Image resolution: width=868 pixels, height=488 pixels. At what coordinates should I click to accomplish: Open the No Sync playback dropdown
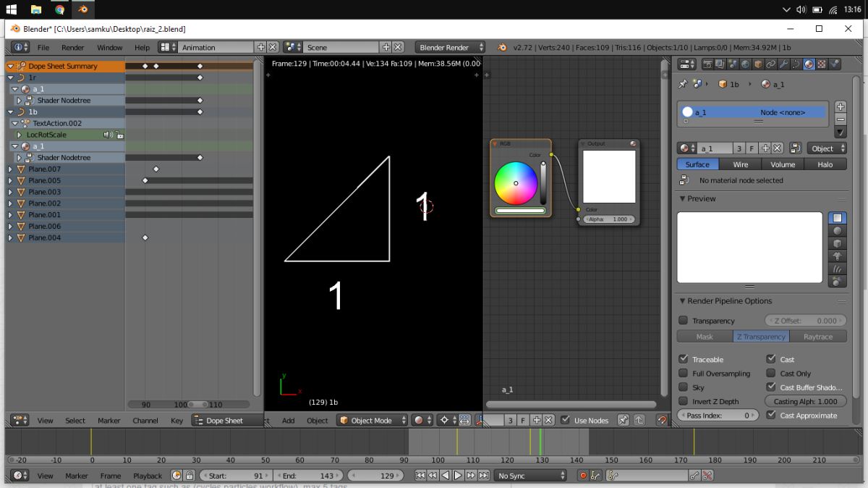tap(531, 476)
